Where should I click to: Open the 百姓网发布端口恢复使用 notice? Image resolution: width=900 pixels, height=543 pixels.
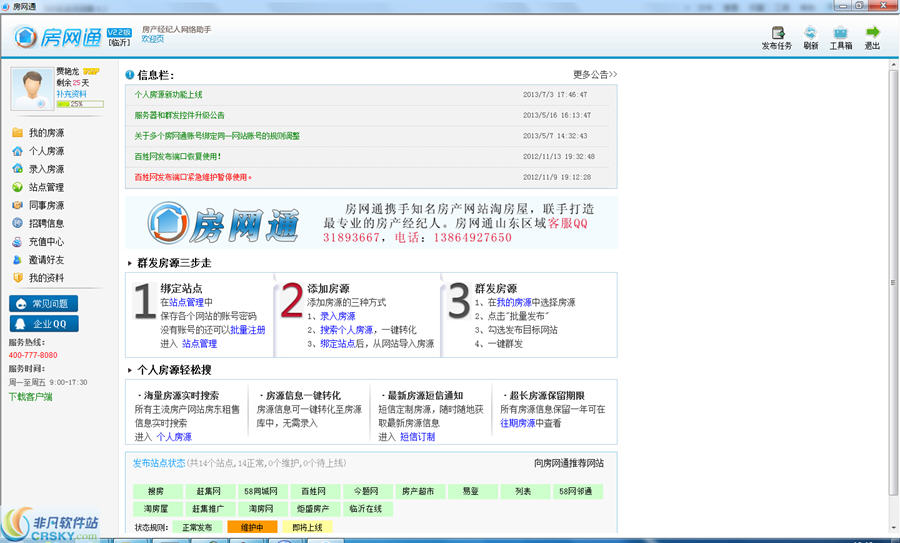click(177, 157)
